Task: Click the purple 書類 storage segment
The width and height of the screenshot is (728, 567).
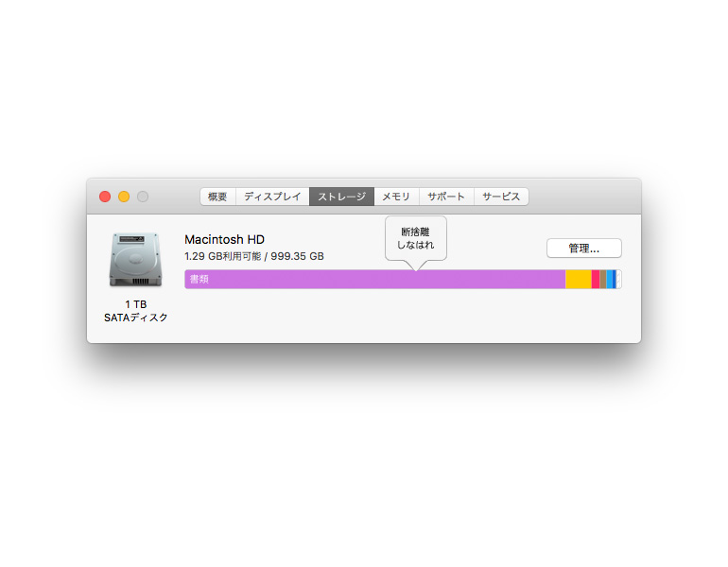Action: [x=375, y=280]
